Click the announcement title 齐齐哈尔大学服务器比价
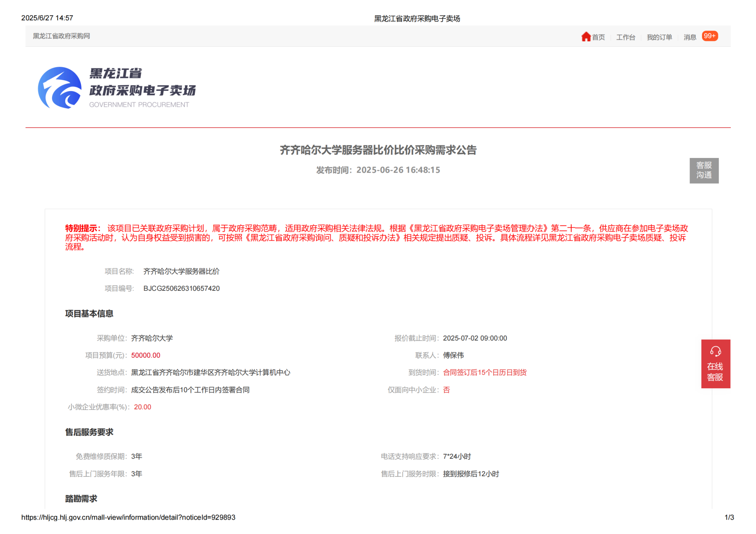 pos(378,150)
